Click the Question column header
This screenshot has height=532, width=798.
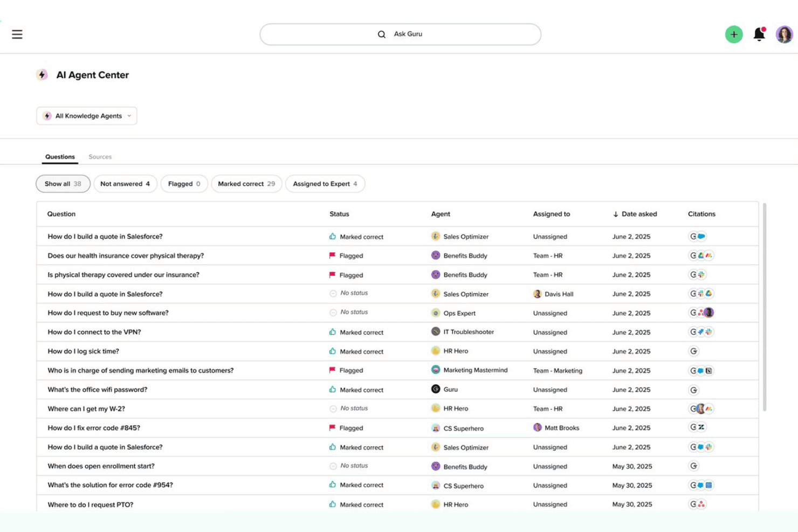pos(61,214)
